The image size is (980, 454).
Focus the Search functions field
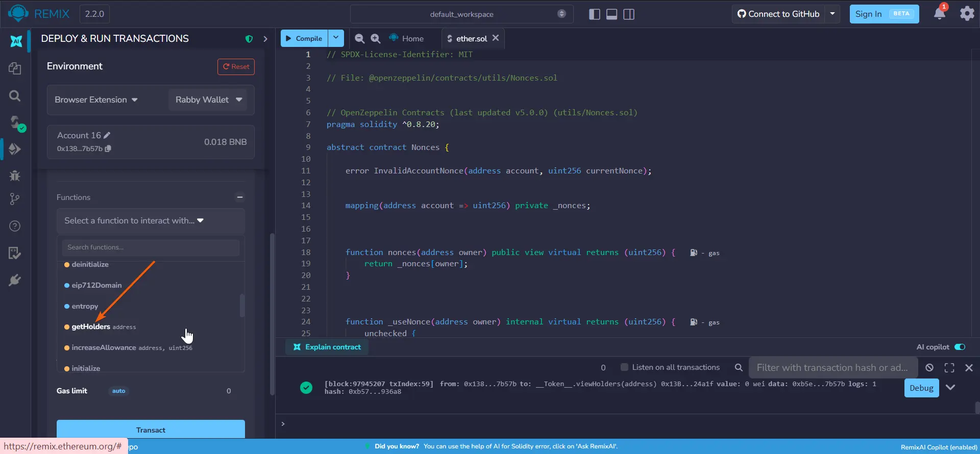tap(151, 247)
